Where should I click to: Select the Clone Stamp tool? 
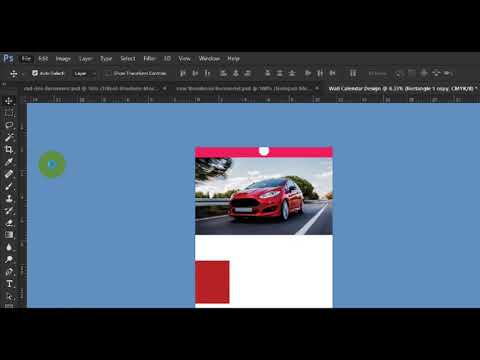click(9, 198)
